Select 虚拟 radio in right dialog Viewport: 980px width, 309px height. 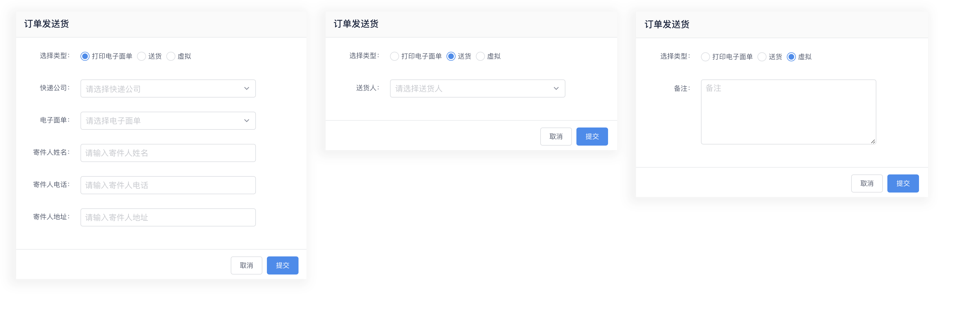coord(791,57)
